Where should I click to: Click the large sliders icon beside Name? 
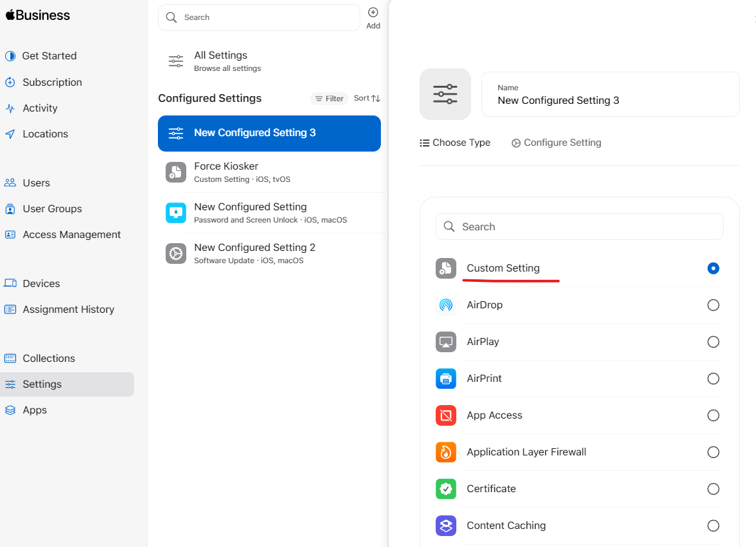point(445,94)
